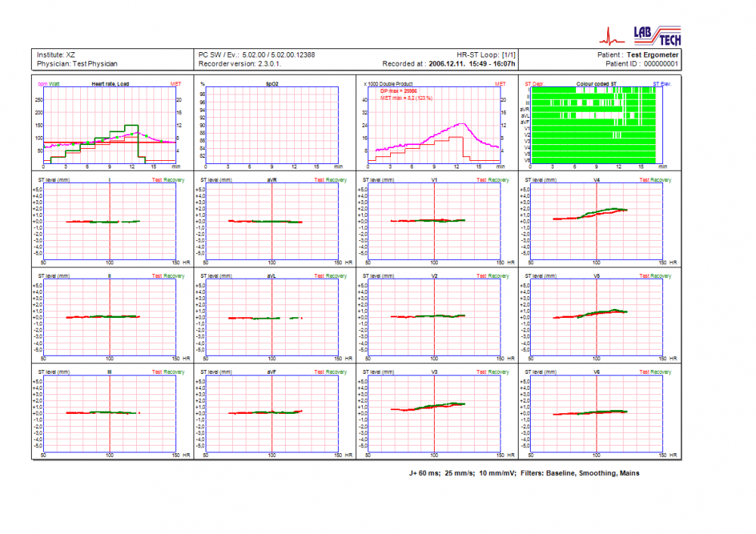Click the filters footer text line
Image resolution: width=756 pixels, height=534 pixels.
524,473
